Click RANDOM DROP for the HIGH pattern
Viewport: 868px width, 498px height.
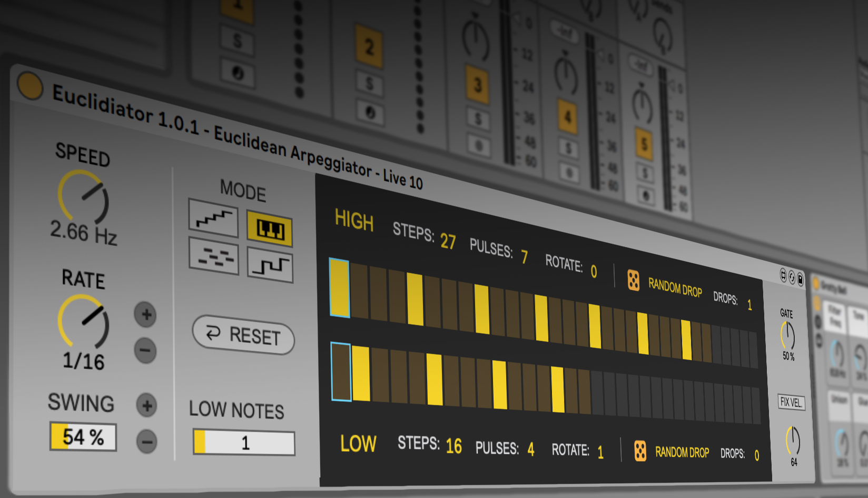point(675,288)
